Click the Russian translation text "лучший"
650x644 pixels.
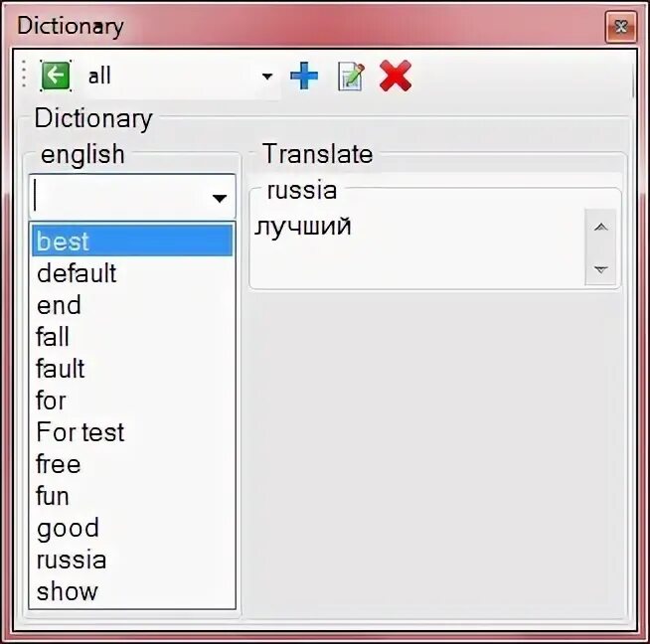[x=302, y=227]
